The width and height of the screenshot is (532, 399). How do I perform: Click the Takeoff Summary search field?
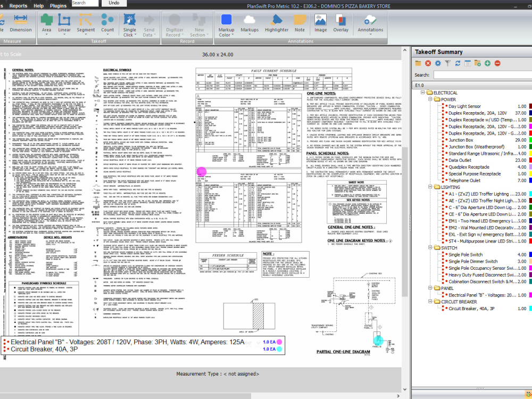pyautogui.click(x=483, y=75)
